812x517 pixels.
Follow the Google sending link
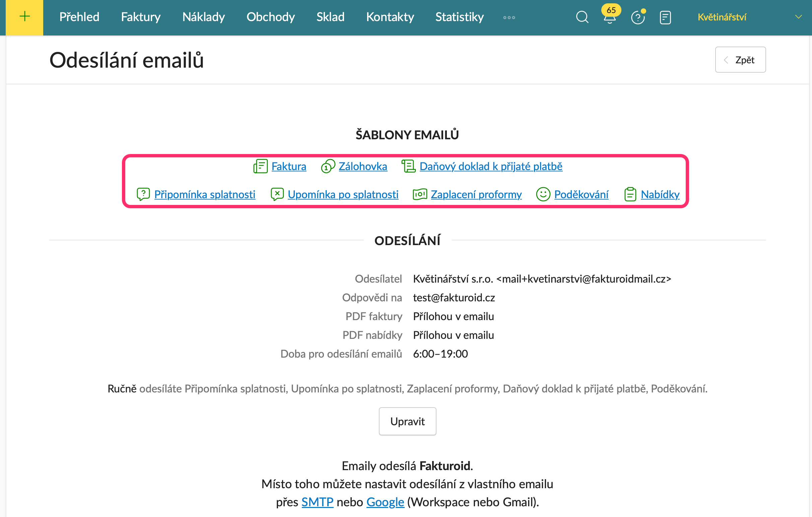coord(385,502)
